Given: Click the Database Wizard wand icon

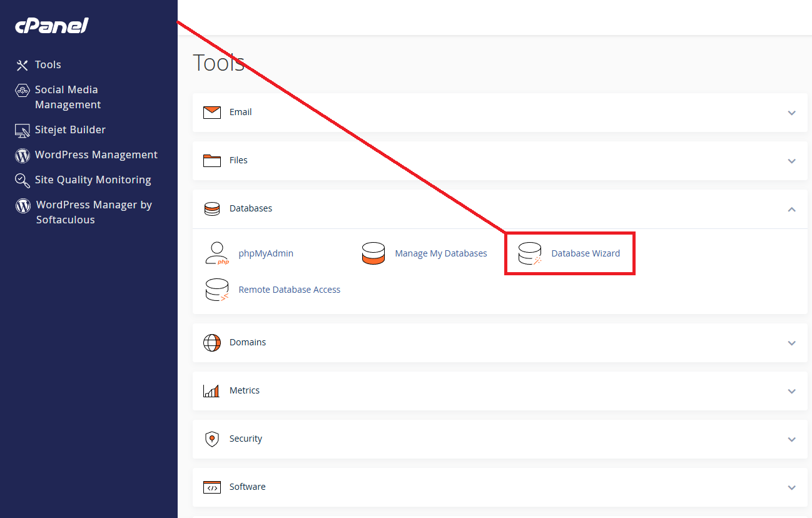Looking at the screenshot, I should [530, 253].
